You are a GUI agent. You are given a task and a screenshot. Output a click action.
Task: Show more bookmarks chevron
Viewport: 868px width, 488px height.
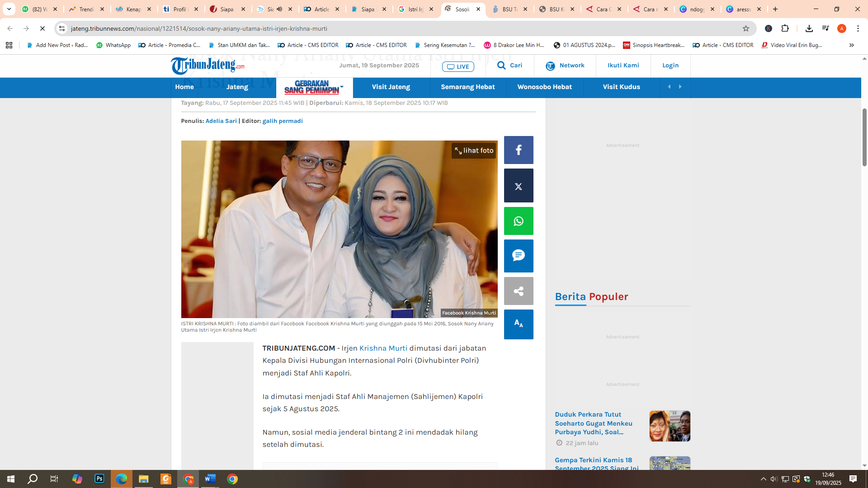[852, 45]
